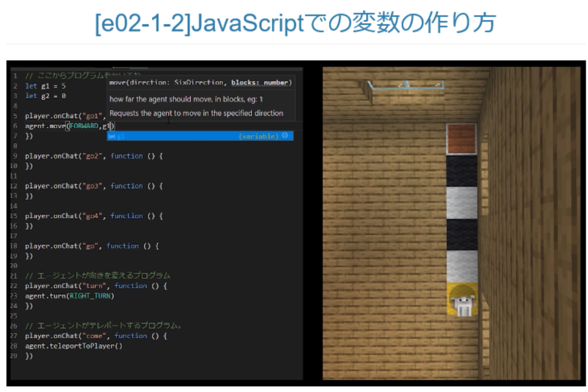Click line number 9 in the gutter
Viewport: 588px width, 392px height.
click(15, 156)
